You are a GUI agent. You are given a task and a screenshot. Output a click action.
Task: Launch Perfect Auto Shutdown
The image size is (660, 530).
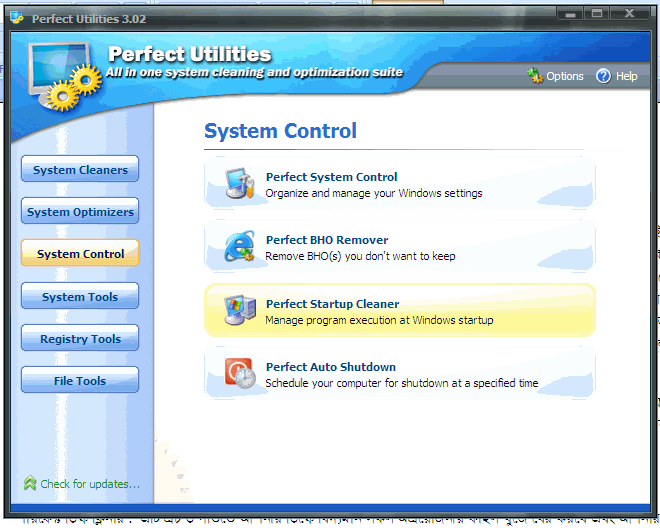click(x=400, y=374)
